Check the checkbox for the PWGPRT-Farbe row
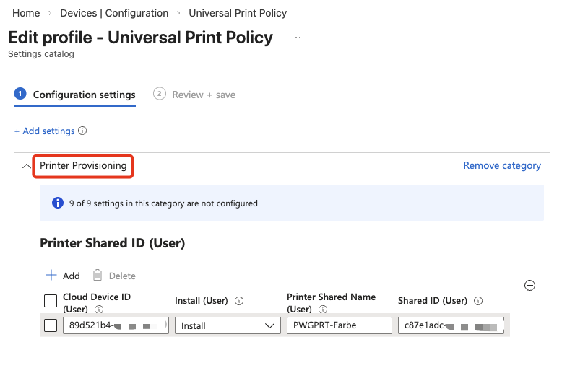The height and width of the screenshot is (386, 588). point(51,325)
